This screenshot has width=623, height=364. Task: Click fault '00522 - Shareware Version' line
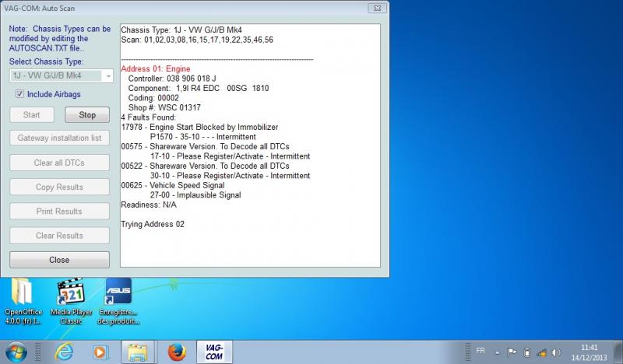[205, 166]
